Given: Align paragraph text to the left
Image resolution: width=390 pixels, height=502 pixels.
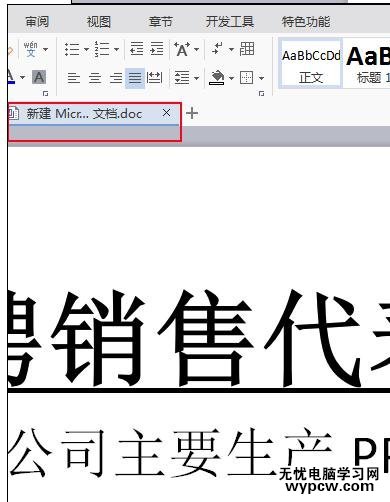Looking at the screenshot, I should click(x=74, y=78).
